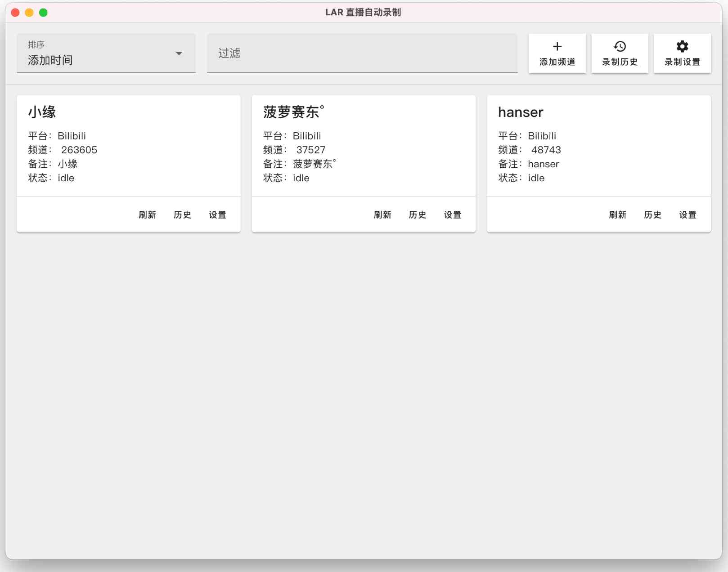Focus the 过滤 filter input field

(x=362, y=53)
